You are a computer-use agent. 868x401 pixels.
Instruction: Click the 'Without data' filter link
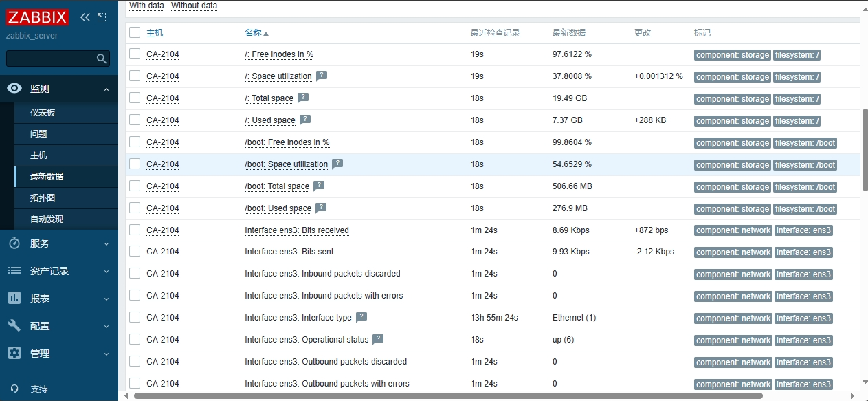(194, 6)
